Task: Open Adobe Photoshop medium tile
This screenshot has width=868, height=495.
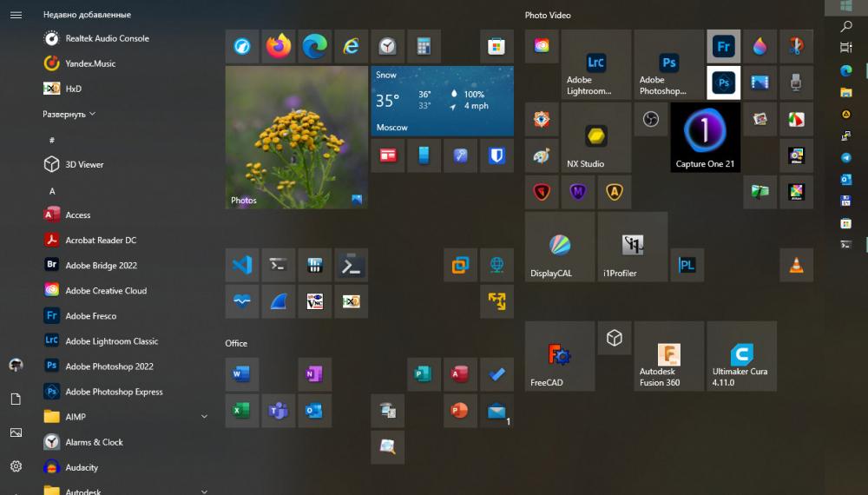Action: [x=668, y=64]
